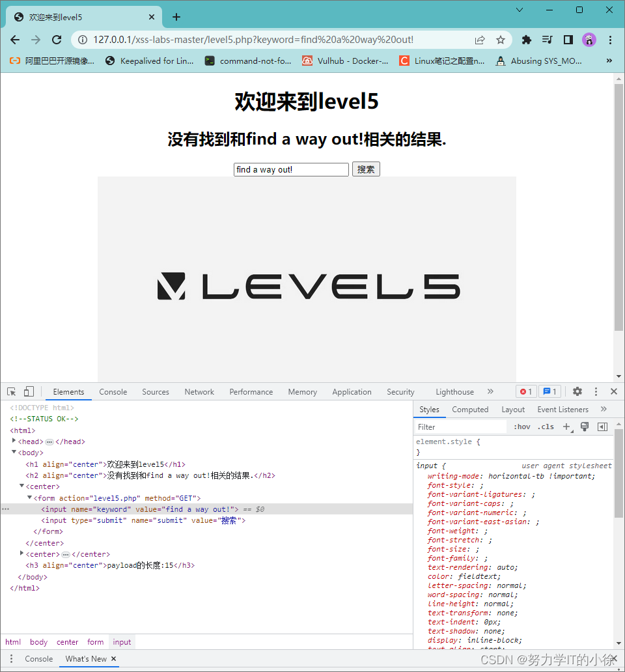Open DevTools settings gear
This screenshot has height=672, width=625.
(x=577, y=391)
